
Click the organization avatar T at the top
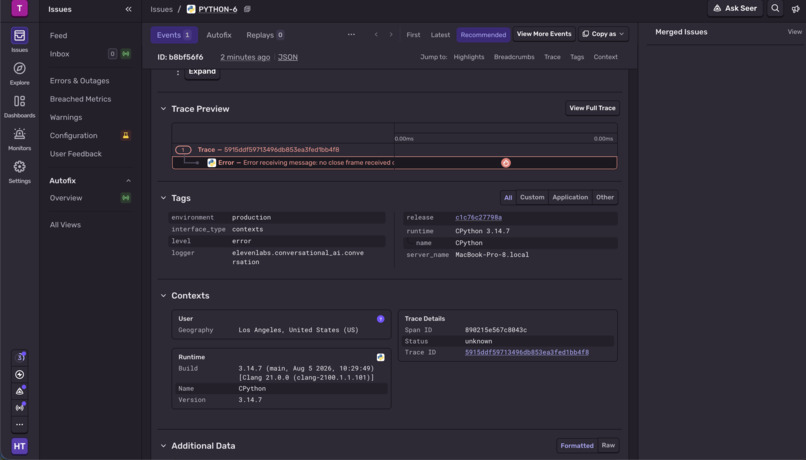coord(20,8)
